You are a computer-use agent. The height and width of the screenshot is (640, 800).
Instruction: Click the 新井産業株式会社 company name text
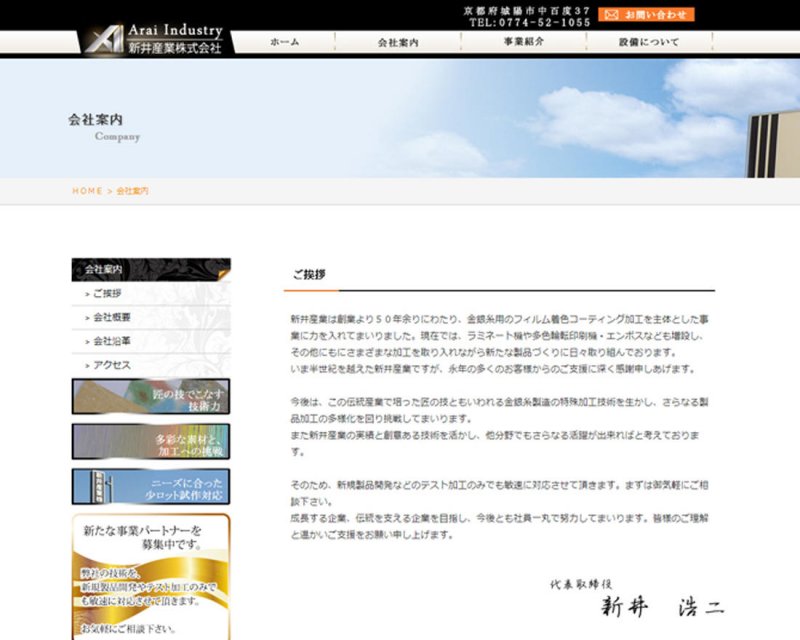coord(175,47)
